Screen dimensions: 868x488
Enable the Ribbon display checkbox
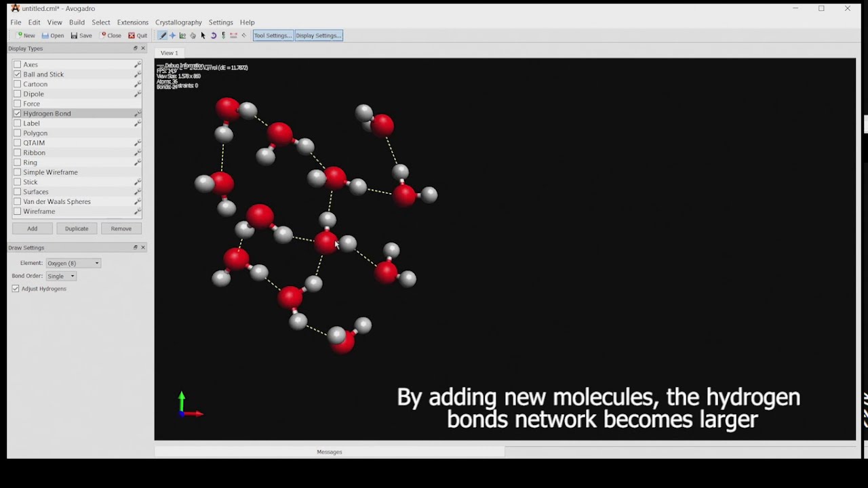click(x=18, y=152)
